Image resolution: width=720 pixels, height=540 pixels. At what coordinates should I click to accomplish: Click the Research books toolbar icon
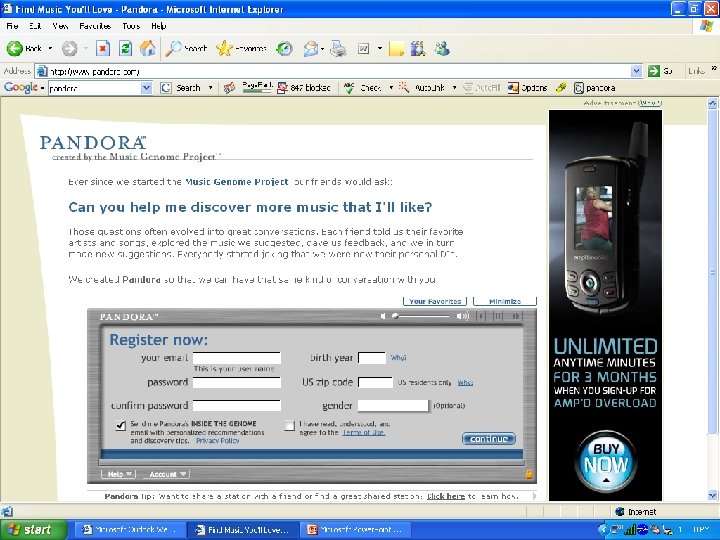point(418,48)
